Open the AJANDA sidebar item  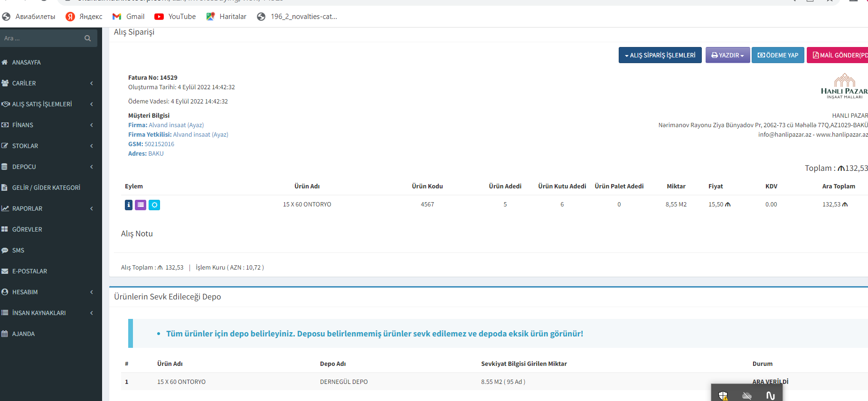(24, 334)
